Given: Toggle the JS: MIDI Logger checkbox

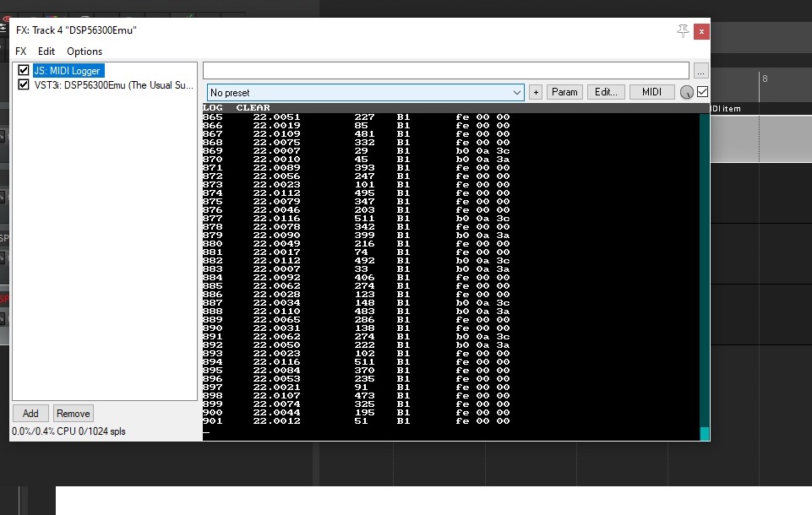Looking at the screenshot, I should pyautogui.click(x=24, y=70).
